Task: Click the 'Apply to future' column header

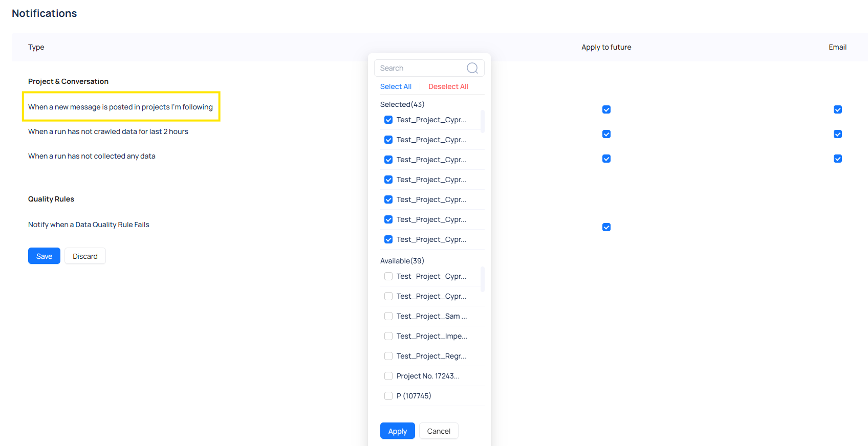Action: (x=606, y=47)
